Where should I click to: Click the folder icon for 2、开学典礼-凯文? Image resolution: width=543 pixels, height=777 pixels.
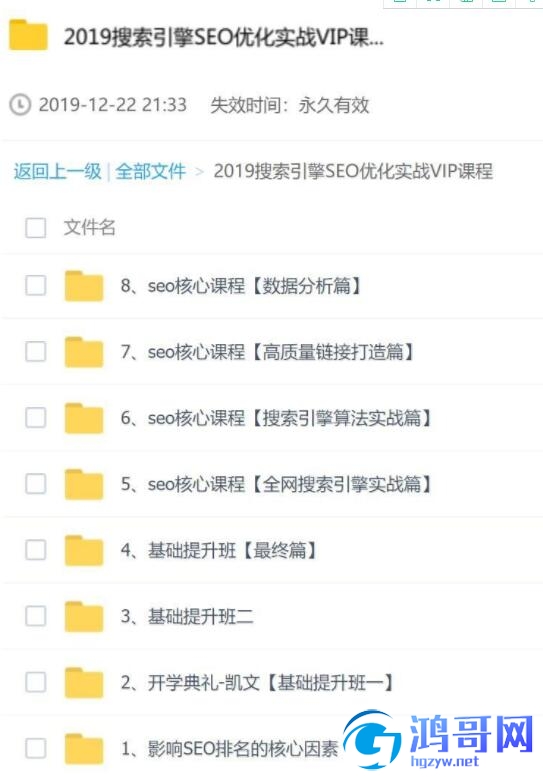84,683
